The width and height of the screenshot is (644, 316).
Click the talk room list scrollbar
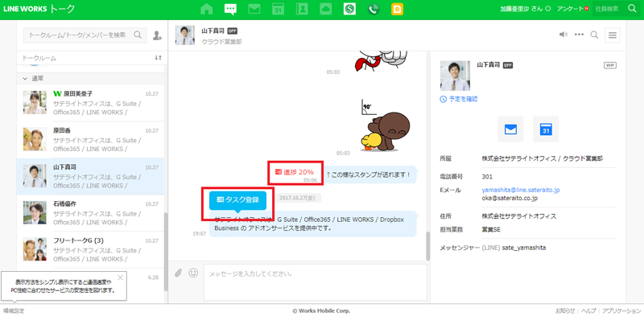point(166,252)
